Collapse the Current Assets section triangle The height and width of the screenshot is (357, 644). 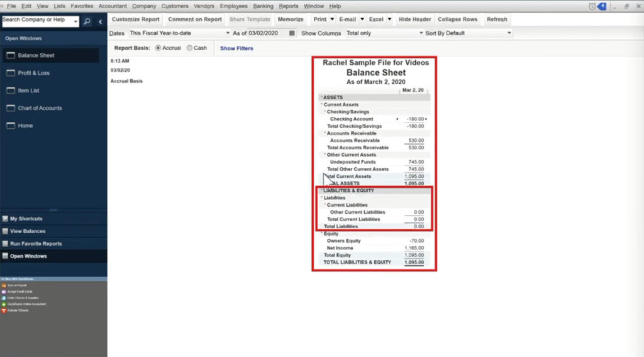[321, 105]
